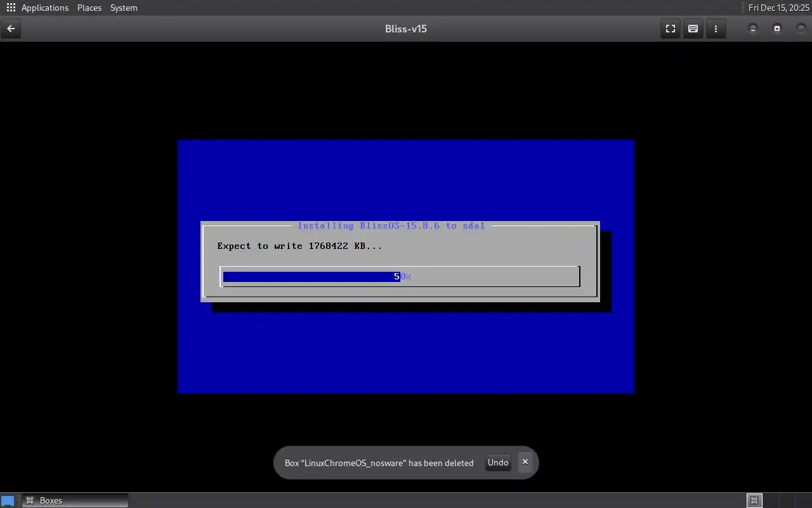
Task: Click the "Installing BlissOS-15.8.6 to sda1" title
Action: 391,225
